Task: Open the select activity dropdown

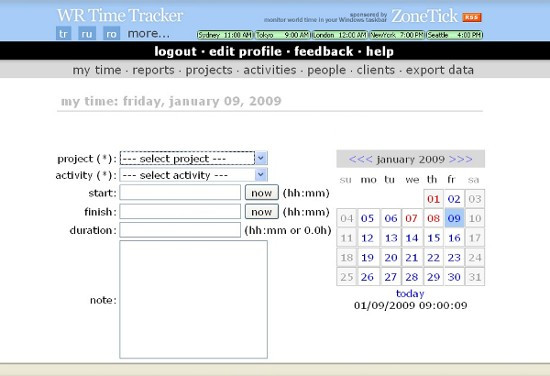Action: (x=194, y=175)
